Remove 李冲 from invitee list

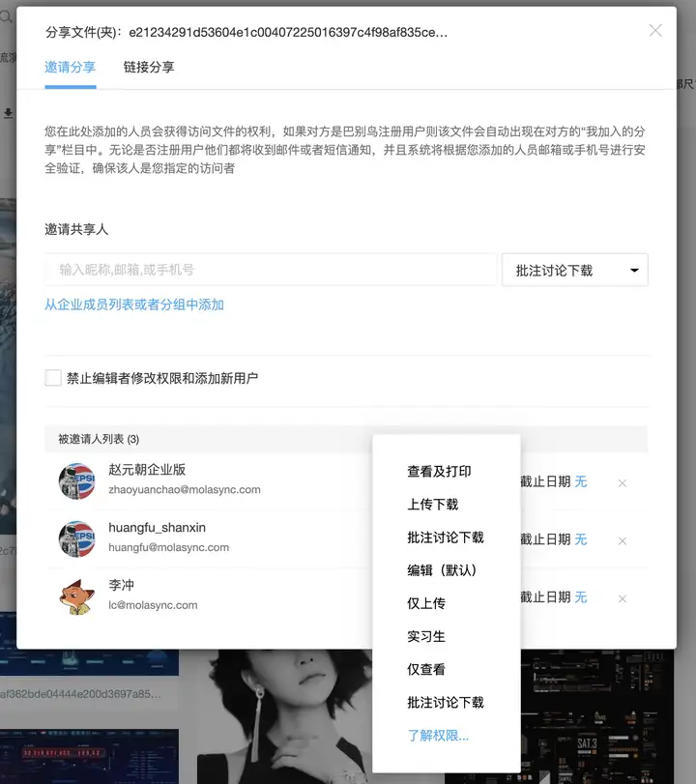pos(622,598)
